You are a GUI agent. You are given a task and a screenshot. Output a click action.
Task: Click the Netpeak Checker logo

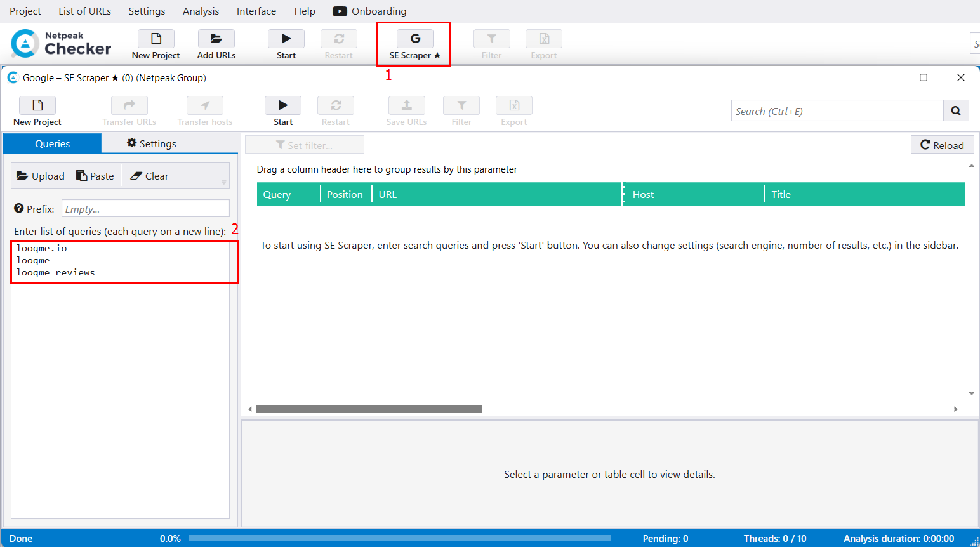pos(61,44)
